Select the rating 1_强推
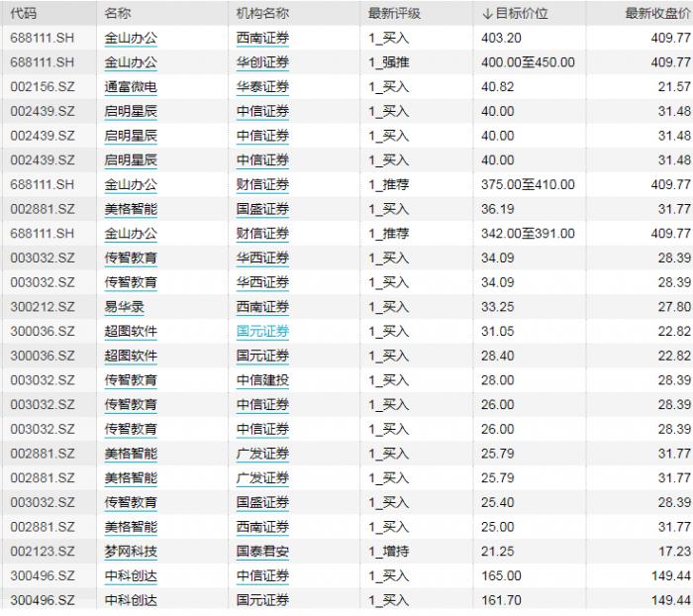 click(389, 62)
